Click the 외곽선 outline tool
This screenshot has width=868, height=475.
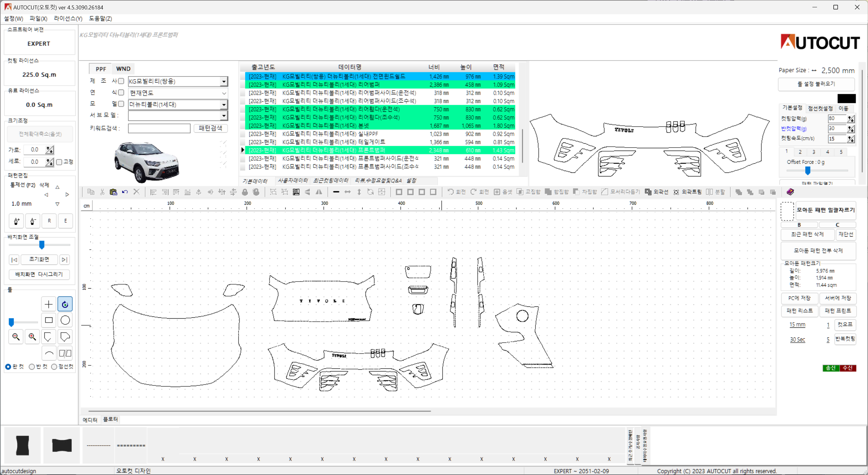[656, 192]
